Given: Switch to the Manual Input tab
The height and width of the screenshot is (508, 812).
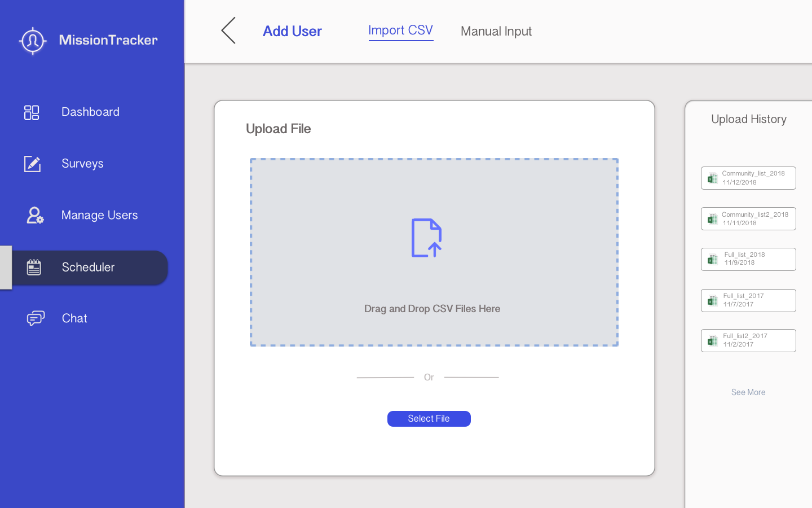Looking at the screenshot, I should [496, 32].
